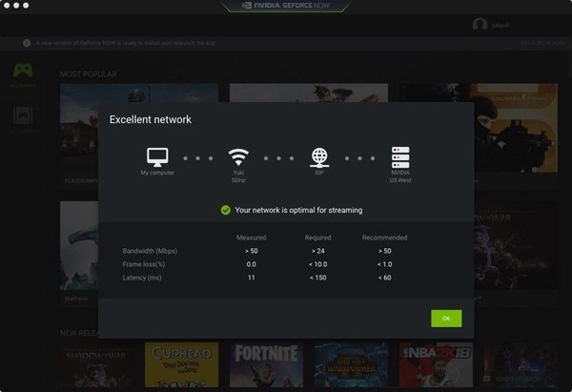Click the measured latency value 11

pyautogui.click(x=251, y=278)
